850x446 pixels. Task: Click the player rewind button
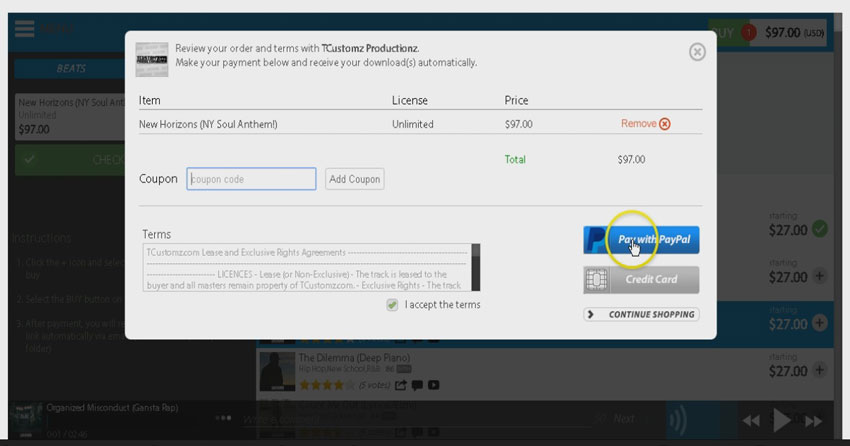click(751, 421)
